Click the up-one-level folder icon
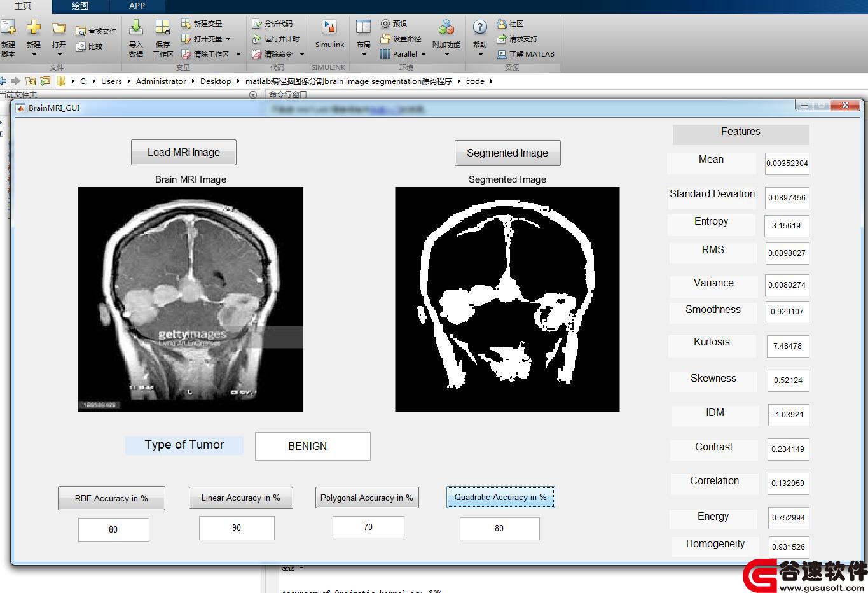 click(x=31, y=81)
